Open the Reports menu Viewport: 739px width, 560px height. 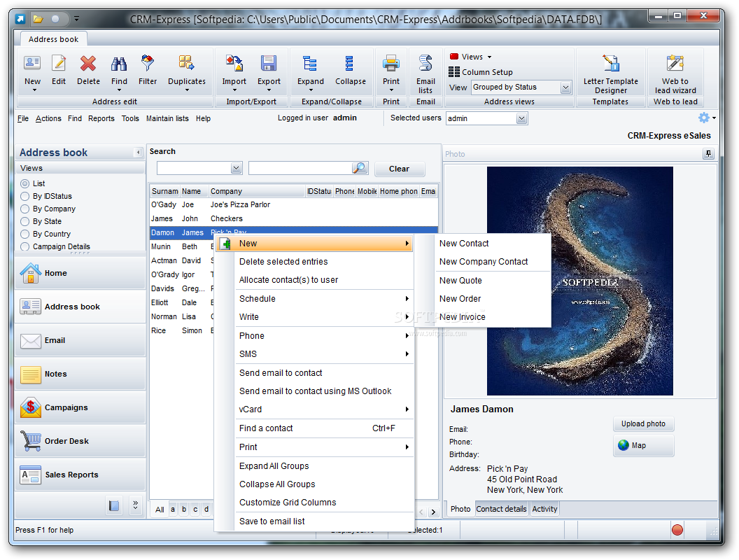[101, 118]
